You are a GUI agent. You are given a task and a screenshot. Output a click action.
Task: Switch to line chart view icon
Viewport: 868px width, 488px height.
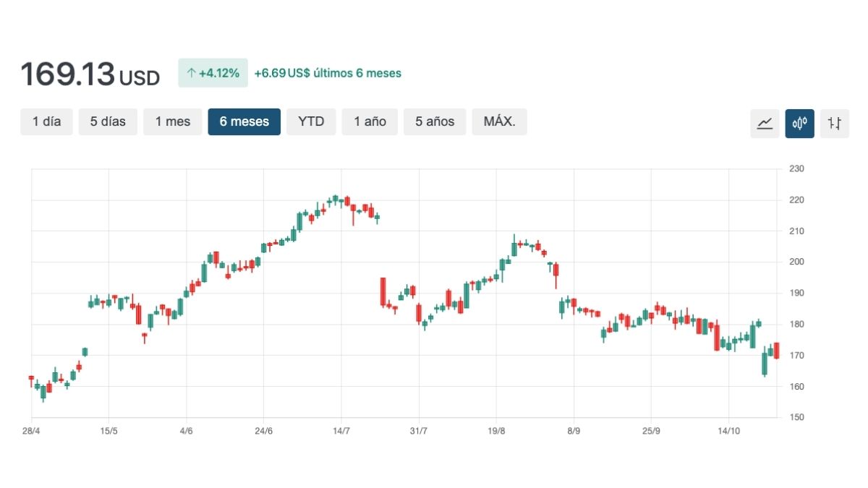pos(765,124)
